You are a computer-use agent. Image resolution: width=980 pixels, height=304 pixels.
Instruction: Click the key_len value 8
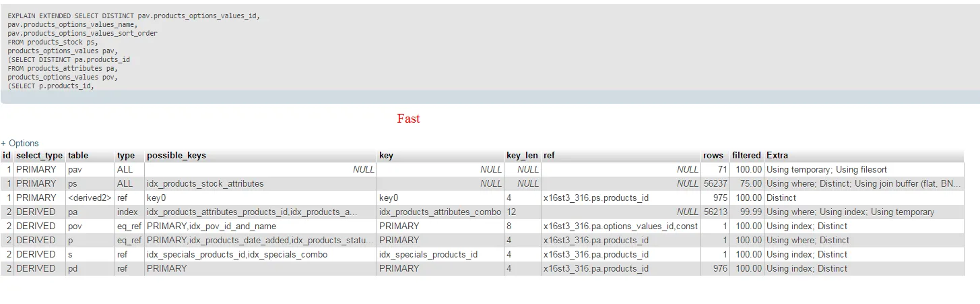[x=509, y=226]
